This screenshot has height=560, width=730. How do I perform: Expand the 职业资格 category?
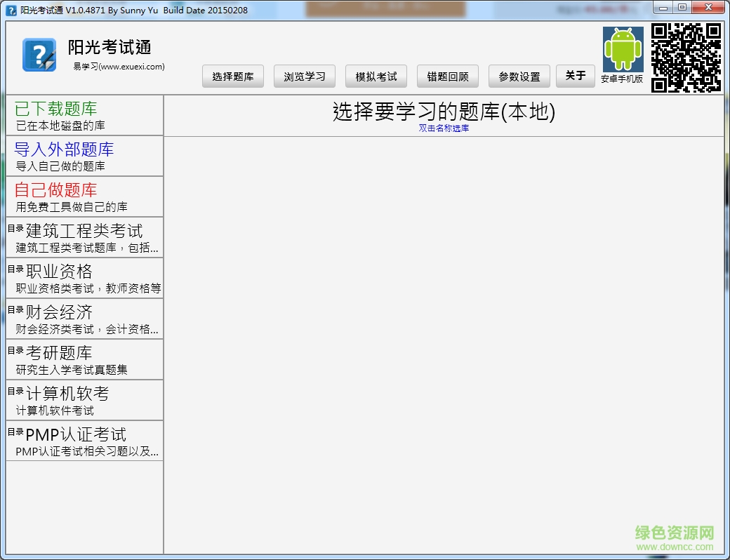(x=81, y=278)
